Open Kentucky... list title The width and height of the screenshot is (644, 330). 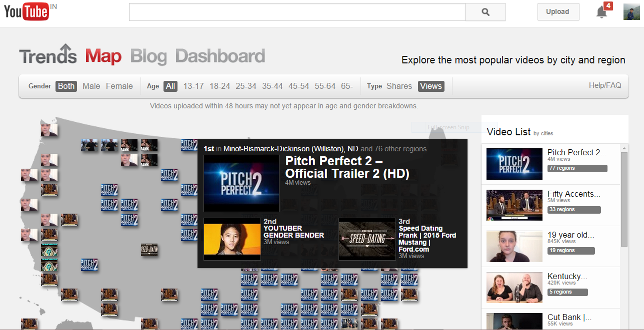tap(567, 276)
